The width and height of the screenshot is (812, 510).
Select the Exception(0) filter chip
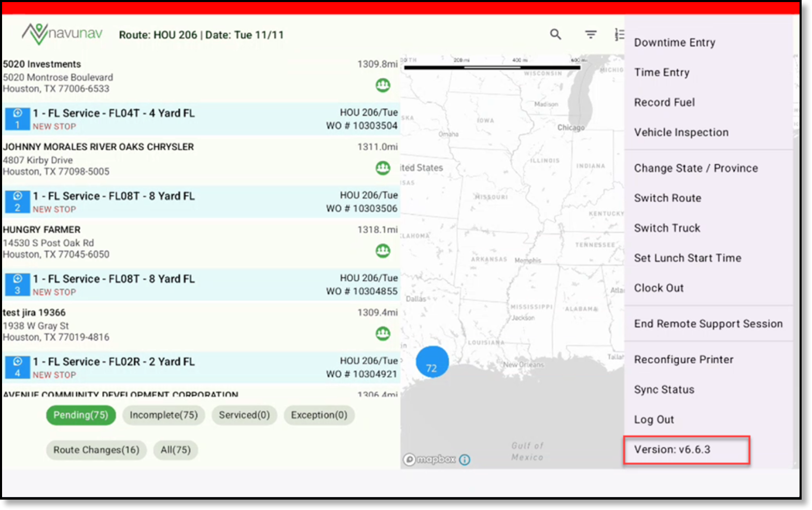click(319, 415)
